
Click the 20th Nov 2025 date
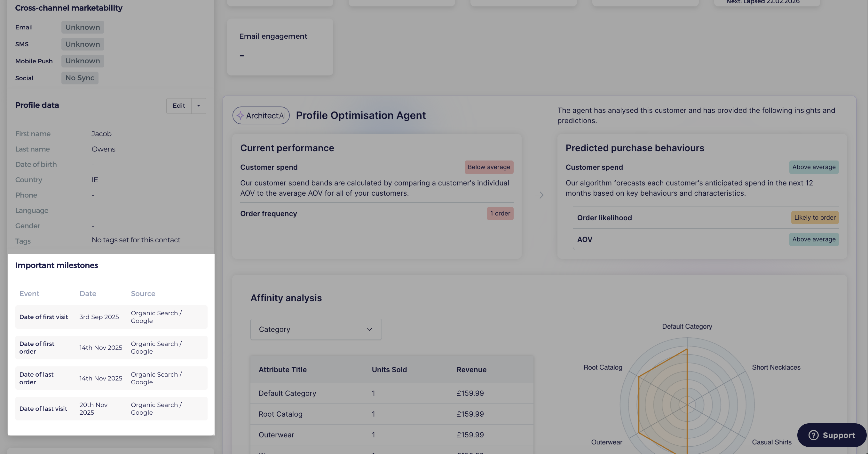pos(94,409)
